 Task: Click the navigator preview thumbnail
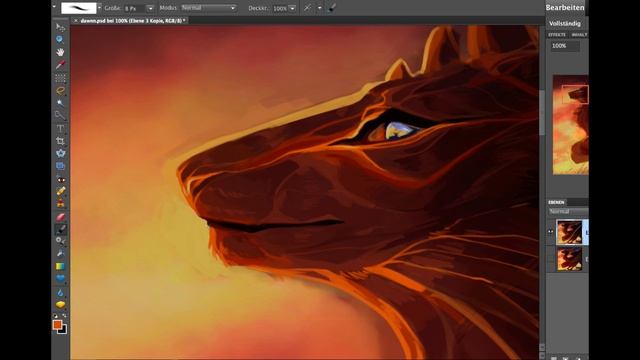pos(571,124)
